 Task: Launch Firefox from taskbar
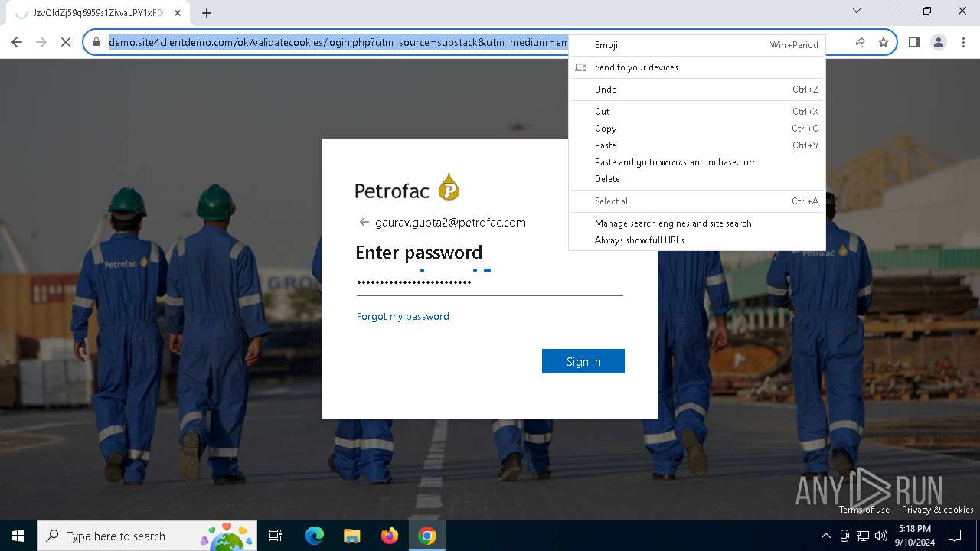(389, 536)
